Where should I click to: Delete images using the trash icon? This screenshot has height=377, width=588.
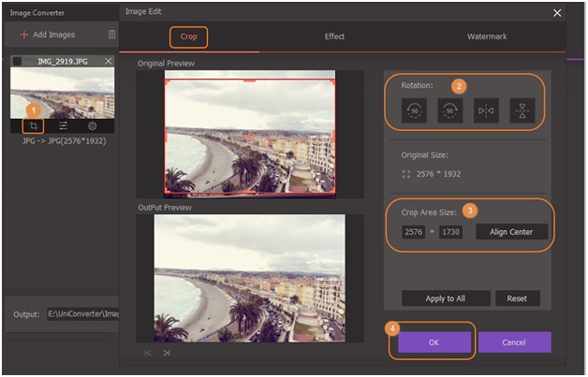coord(112,35)
